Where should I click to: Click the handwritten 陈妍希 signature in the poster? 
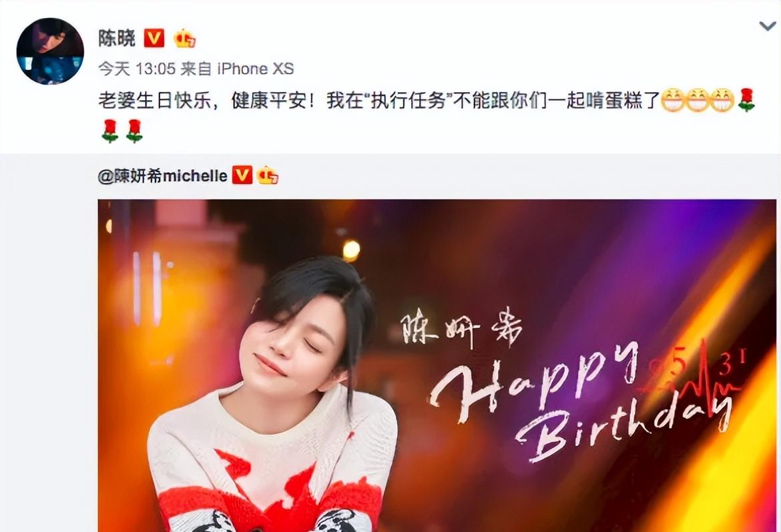pos(462,329)
